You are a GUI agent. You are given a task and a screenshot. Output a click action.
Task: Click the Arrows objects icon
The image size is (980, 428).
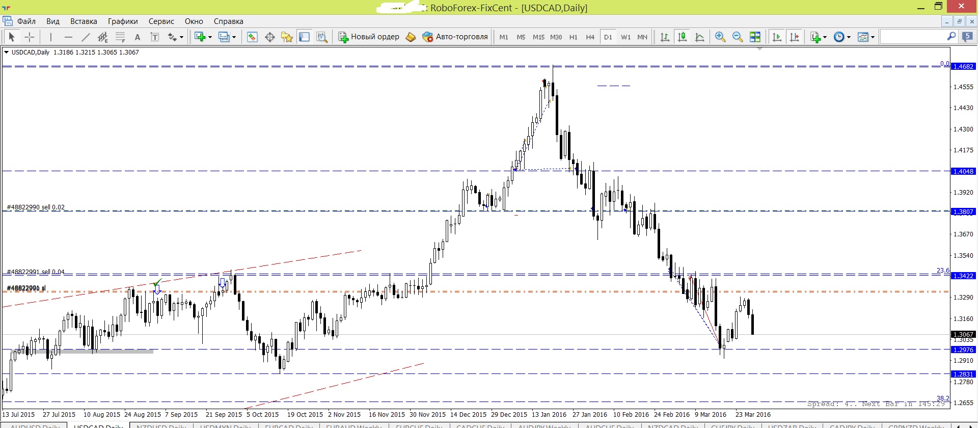(x=172, y=37)
